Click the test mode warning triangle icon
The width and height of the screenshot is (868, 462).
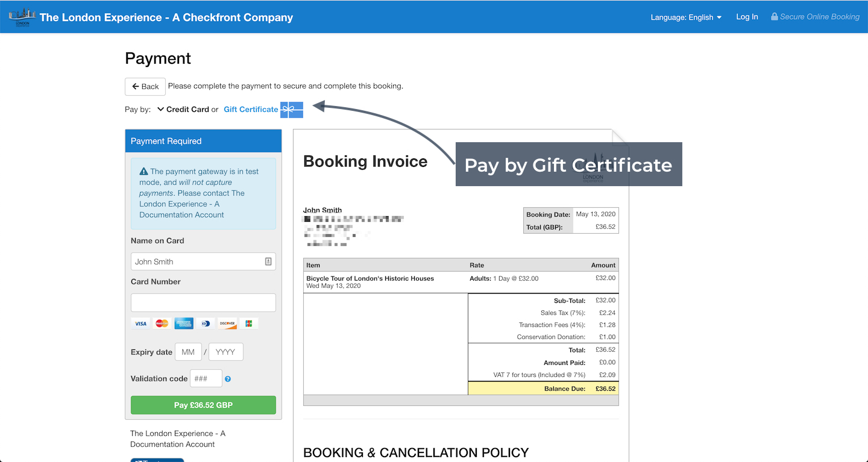tap(143, 172)
